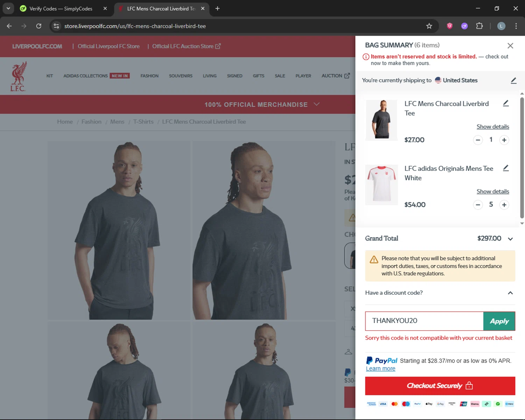Edit the shipping country United States
The height and width of the screenshot is (420, 525).
tap(513, 80)
